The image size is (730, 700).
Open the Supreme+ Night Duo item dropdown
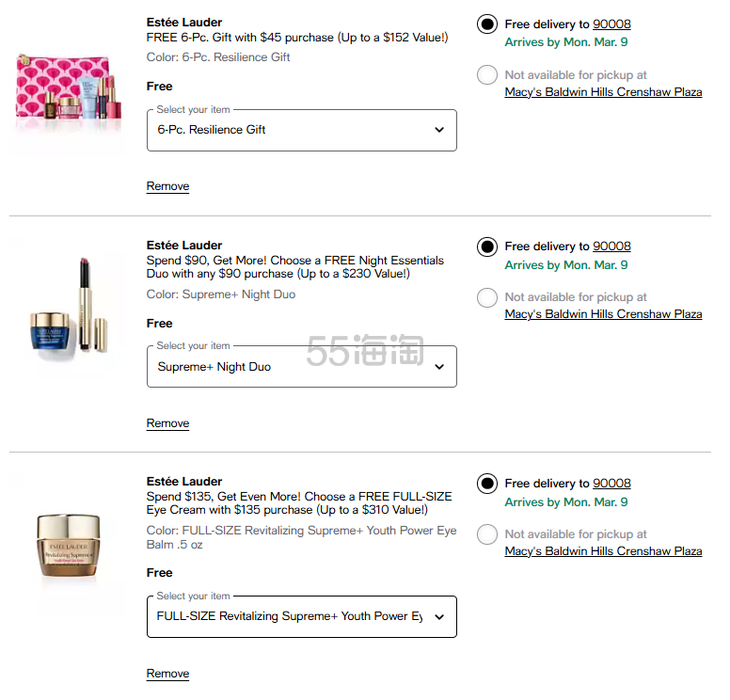tap(302, 367)
